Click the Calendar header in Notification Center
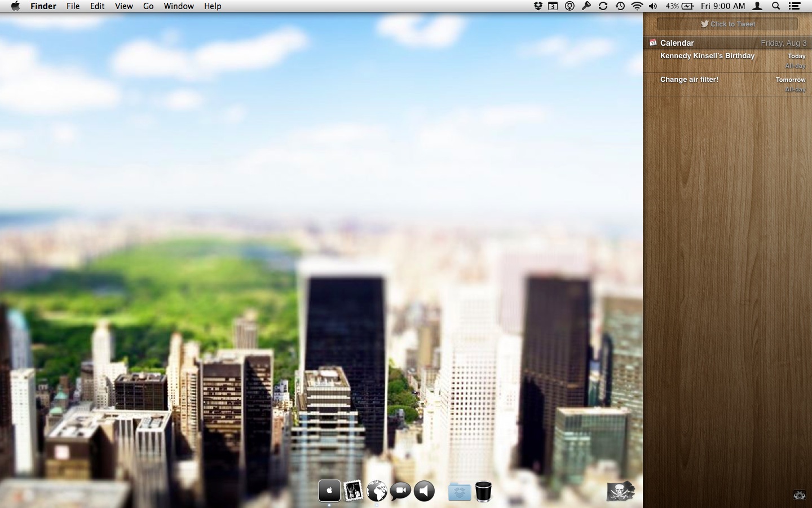 coord(727,43)
